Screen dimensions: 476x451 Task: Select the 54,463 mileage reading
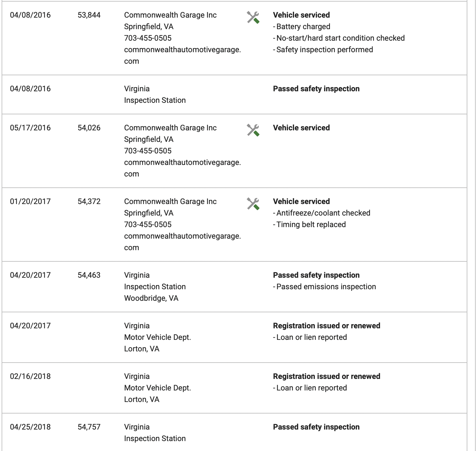click(89, 275)
